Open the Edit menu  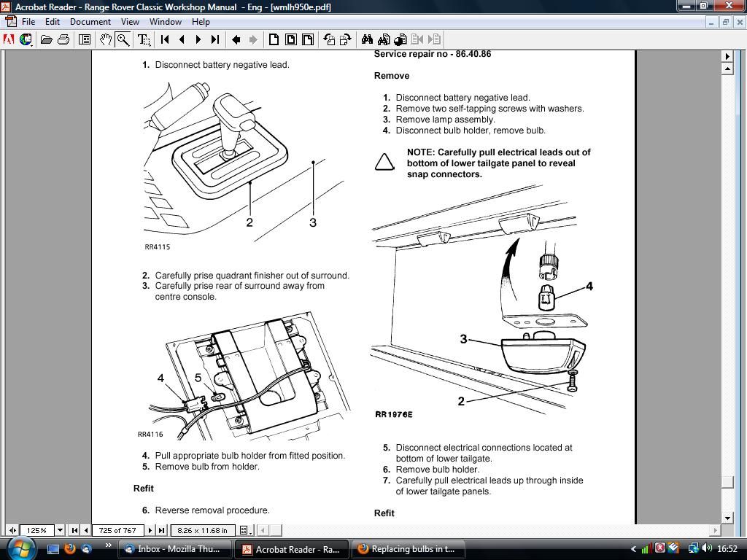pos(53,21)
